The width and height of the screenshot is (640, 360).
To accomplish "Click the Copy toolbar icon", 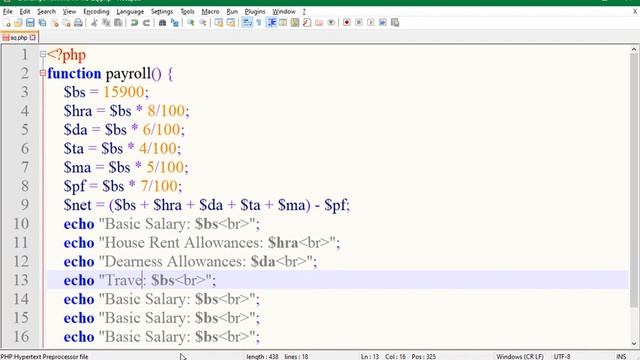I will (106, 23).
